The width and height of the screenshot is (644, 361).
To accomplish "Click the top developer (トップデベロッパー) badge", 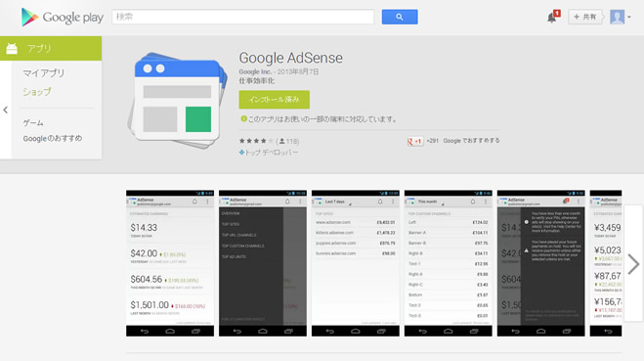I will [269, 153].
